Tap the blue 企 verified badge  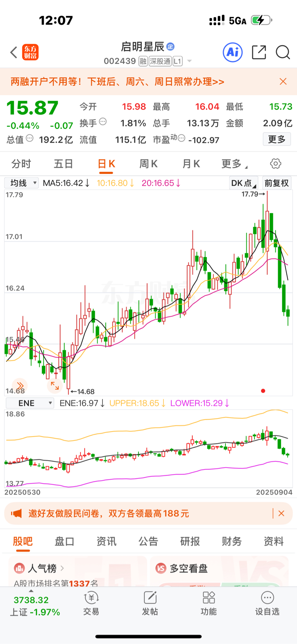click(x=170, y=47)
